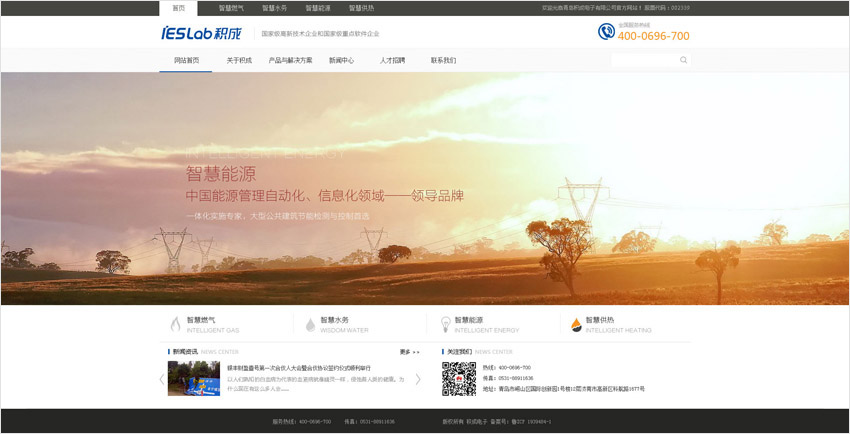Click the hotline phone icon
This screenshot has width=850, height=434.
pos(606,32)
